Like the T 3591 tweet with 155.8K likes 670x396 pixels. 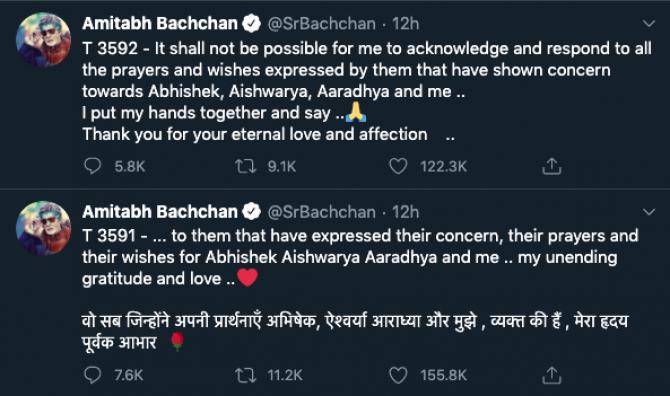[x=398, y=375]
